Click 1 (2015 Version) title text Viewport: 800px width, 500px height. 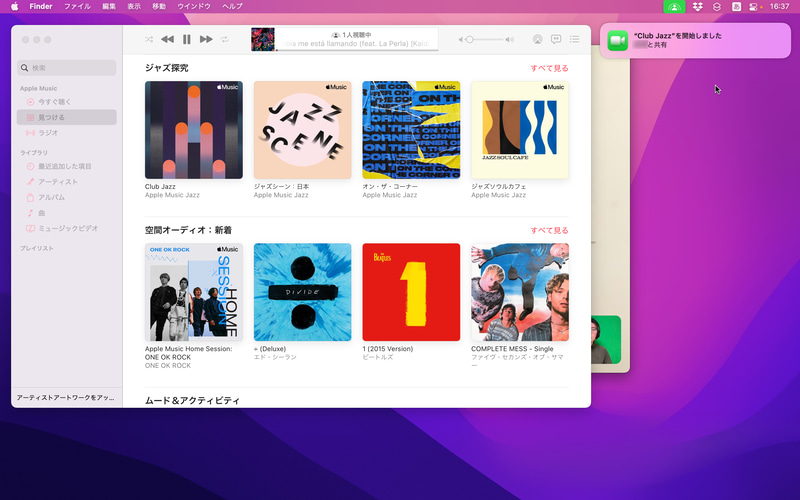pos(388,349)
